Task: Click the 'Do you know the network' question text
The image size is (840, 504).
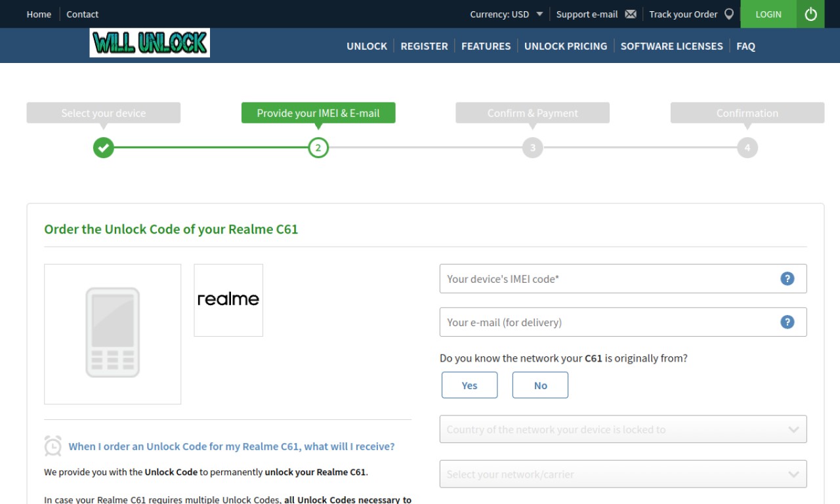Action: 564,358
